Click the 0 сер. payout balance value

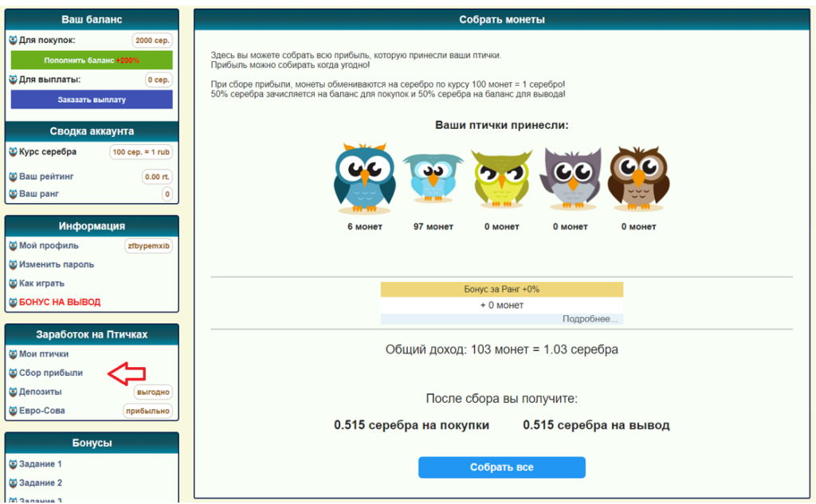[x=159, y=80]
